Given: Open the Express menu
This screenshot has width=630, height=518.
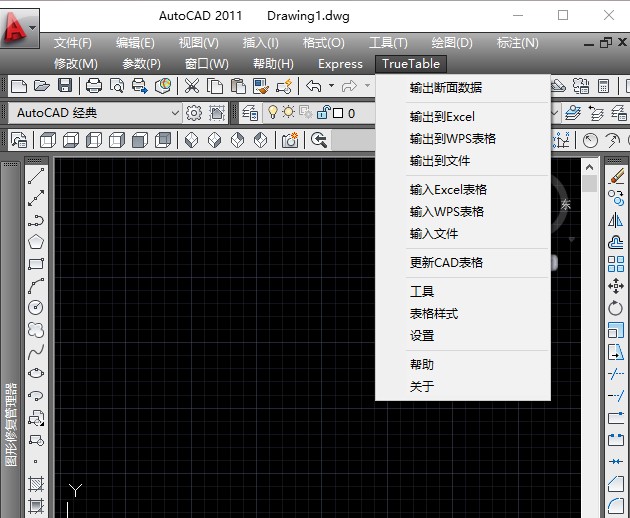Looking at the screenshot, I should pos(340,64).
